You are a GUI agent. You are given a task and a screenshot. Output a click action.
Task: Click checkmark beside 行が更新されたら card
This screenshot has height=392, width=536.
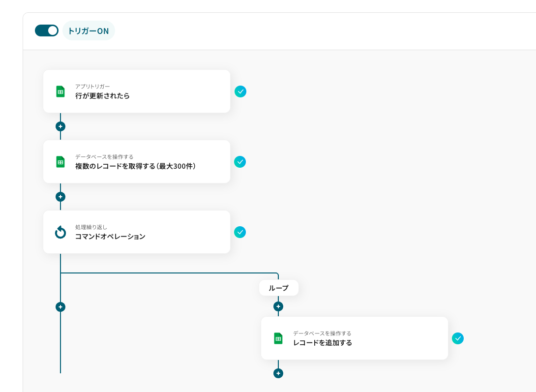pyautogui.click(x=240, y=91)
